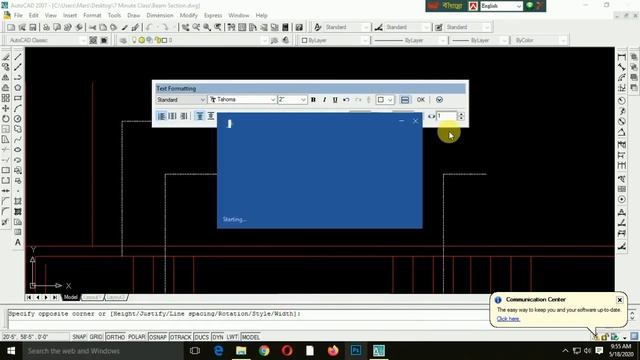The height and width of the screenshot is (360, 640).
Task: Increase the width factor spinner value
Action: click(x=461, y=114)
